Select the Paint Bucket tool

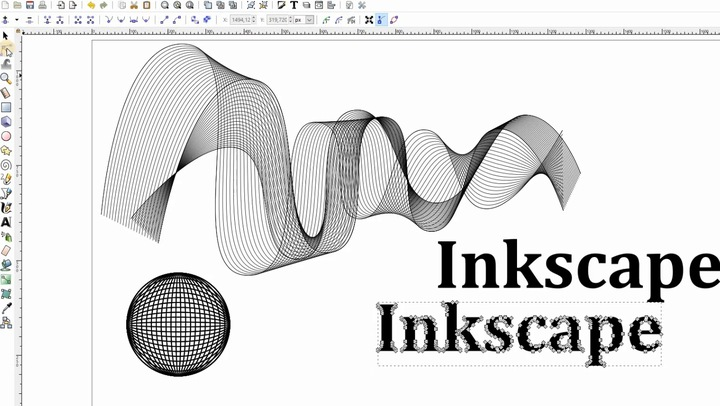click(x=6, y=265)
